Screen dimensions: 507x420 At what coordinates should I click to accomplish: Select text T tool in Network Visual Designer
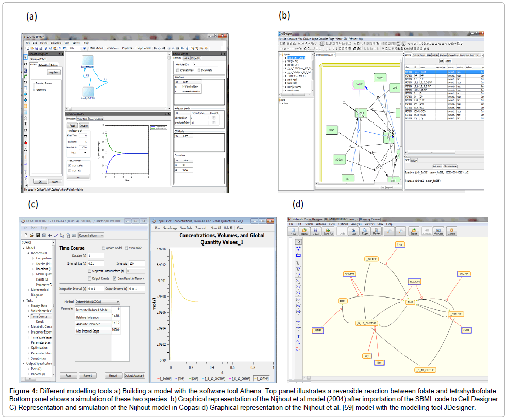(x=298, y=336)
